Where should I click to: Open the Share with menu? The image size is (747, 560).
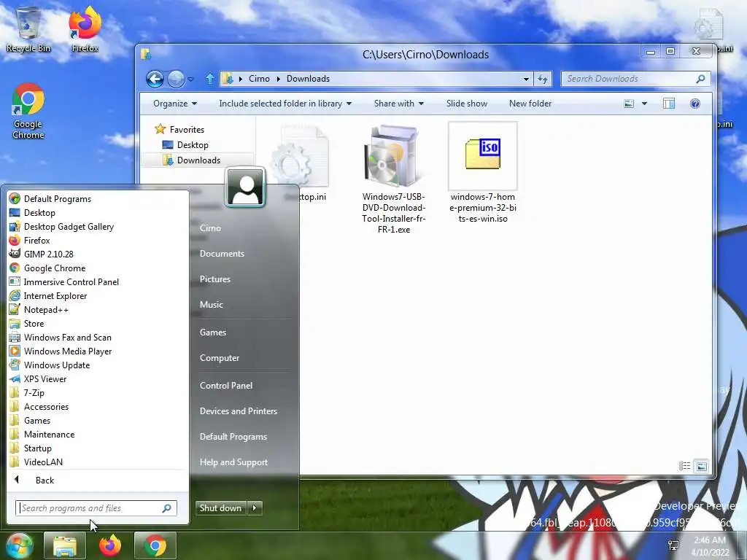click(x=399, y=104)
